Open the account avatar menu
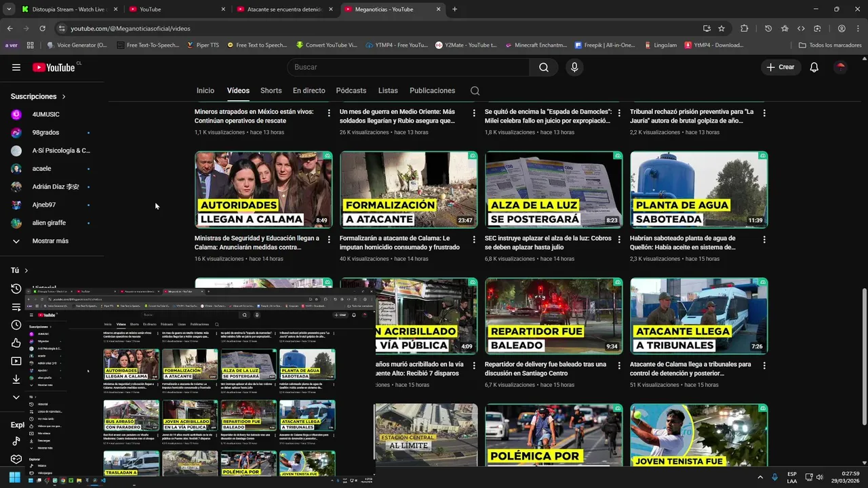This screenshot has height=488, width=868. coord(840,67)
